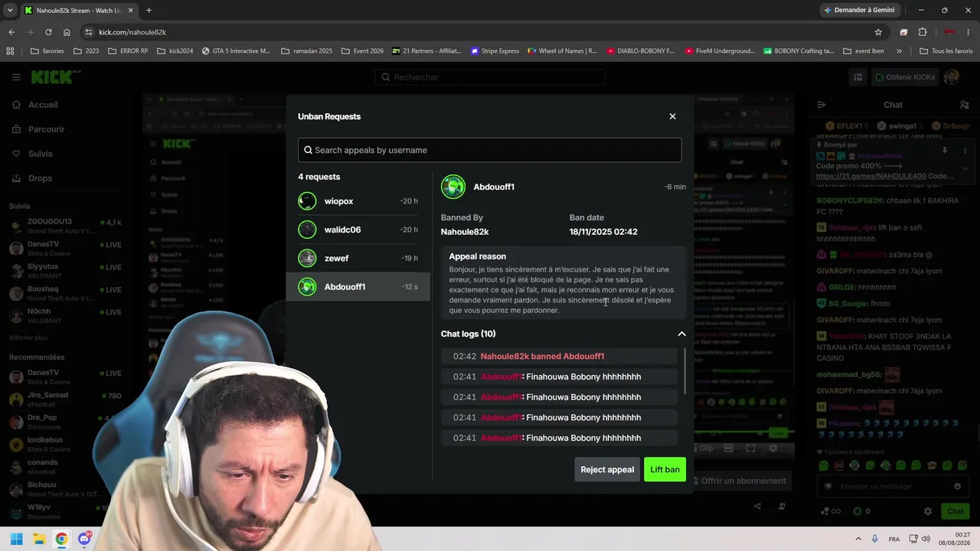
Task: Show more bookmarks chevron
Action: point(899,51)
